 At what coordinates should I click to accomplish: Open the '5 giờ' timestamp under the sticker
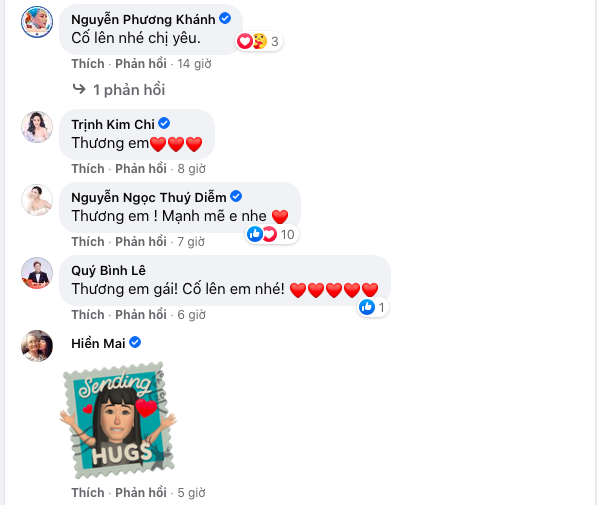click(192, 492)
